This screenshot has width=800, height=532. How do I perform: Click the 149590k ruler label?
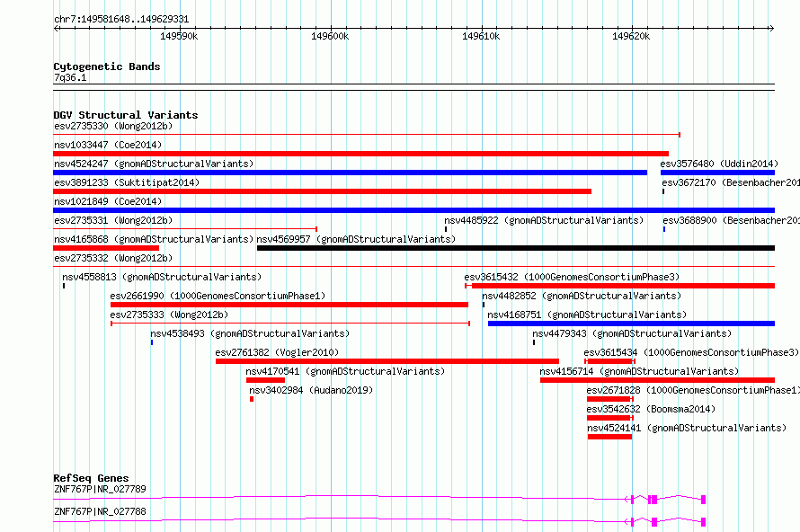click(x=179, y=36)
